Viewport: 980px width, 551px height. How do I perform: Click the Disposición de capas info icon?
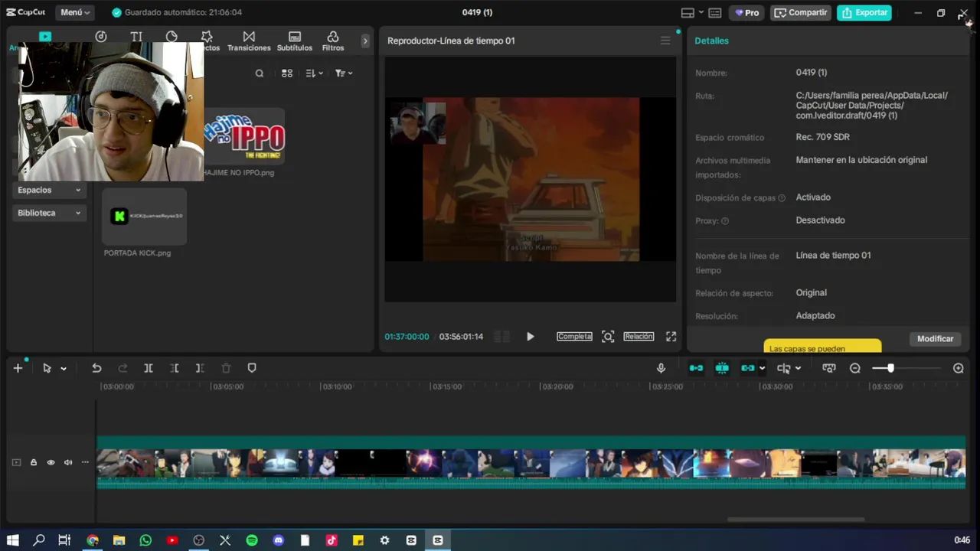[782, 198]
